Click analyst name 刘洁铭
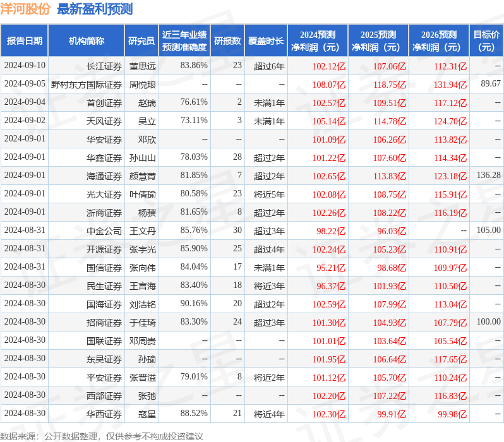Screen dimensions: 504x442 click(x=142, y=304)
